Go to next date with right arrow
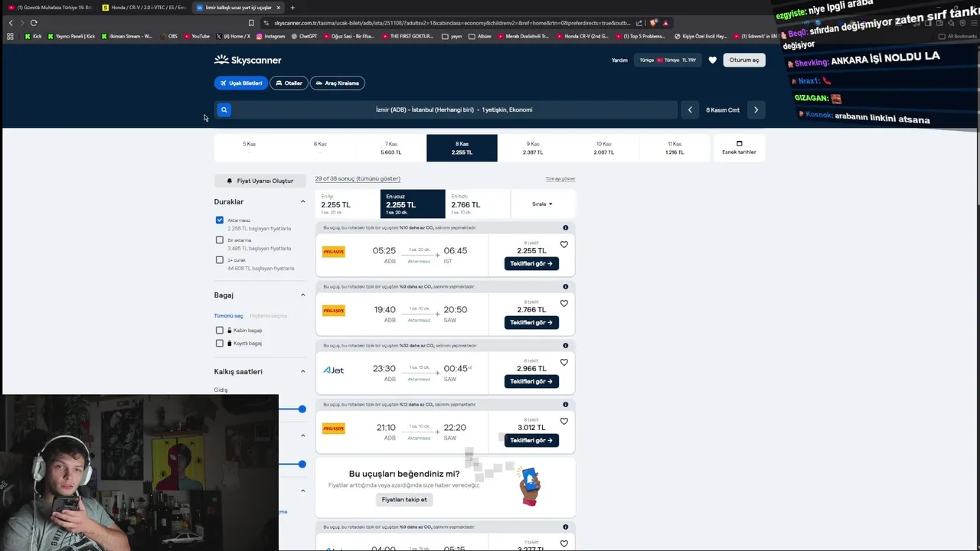Screen dimensions: 980x551 [756, 109]
